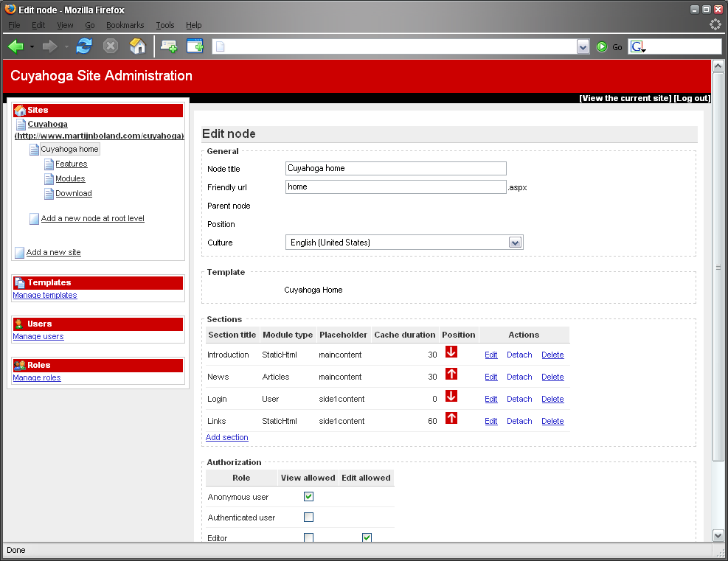Click the page icon beside Cuyahoga home
The image size is (728, 561).
(x=34, y=150)
